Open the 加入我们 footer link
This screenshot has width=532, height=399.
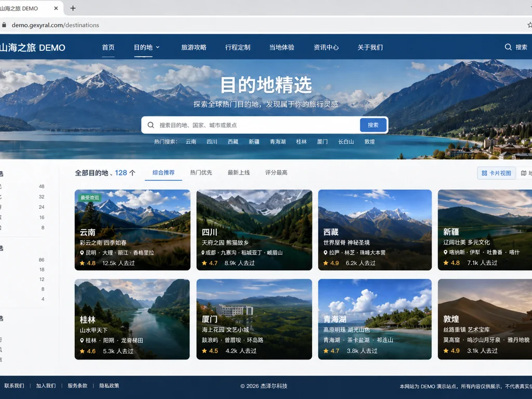[x=46, y=386]
